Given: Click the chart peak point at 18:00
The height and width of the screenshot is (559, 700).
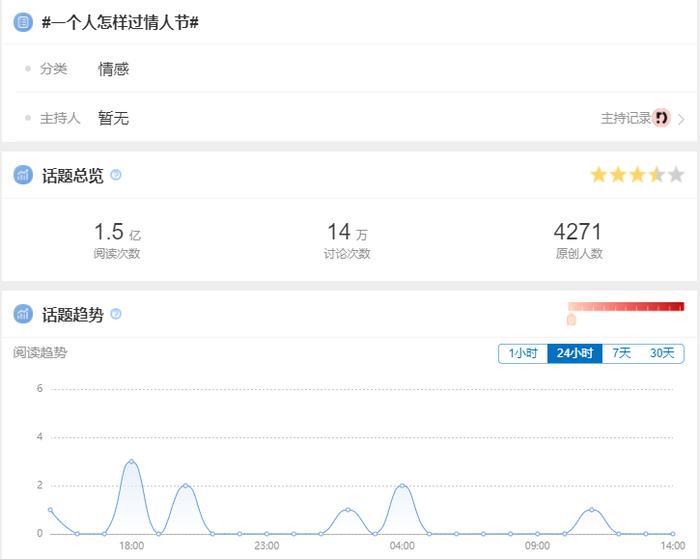Looking at the screenshot, I should 131,461.
